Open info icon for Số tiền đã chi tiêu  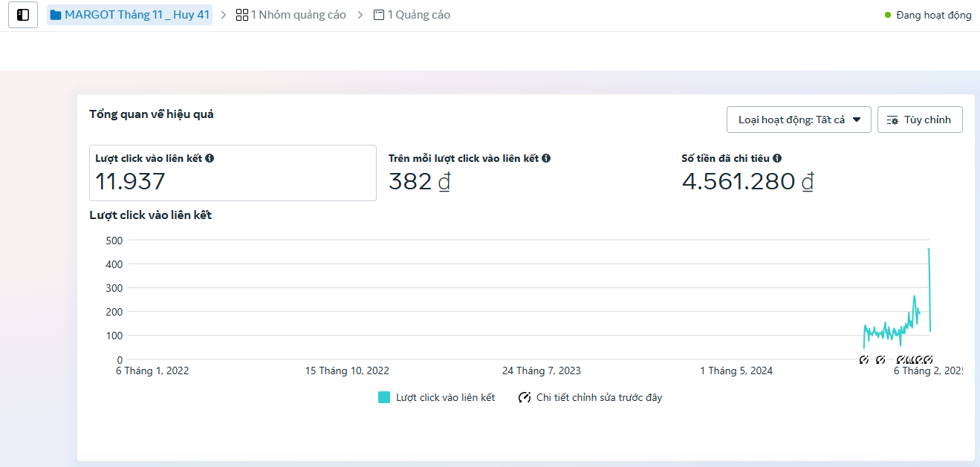[x=777, y=158]
